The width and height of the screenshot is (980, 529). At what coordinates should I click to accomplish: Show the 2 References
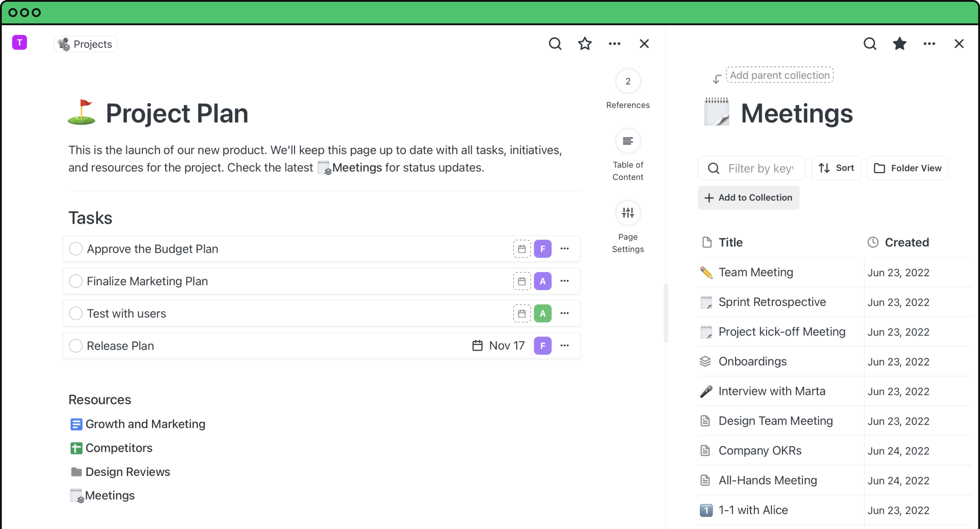628,81
